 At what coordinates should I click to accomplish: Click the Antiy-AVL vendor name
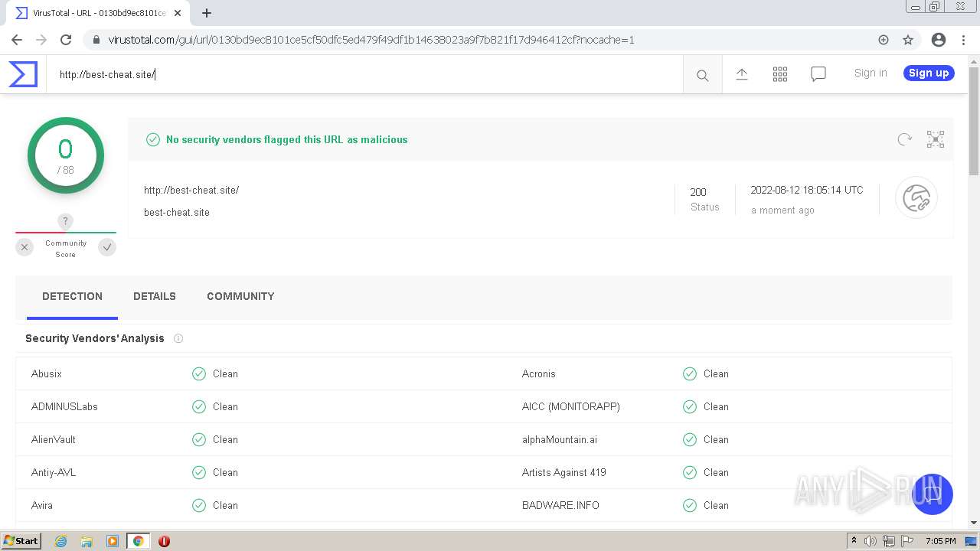54,472
